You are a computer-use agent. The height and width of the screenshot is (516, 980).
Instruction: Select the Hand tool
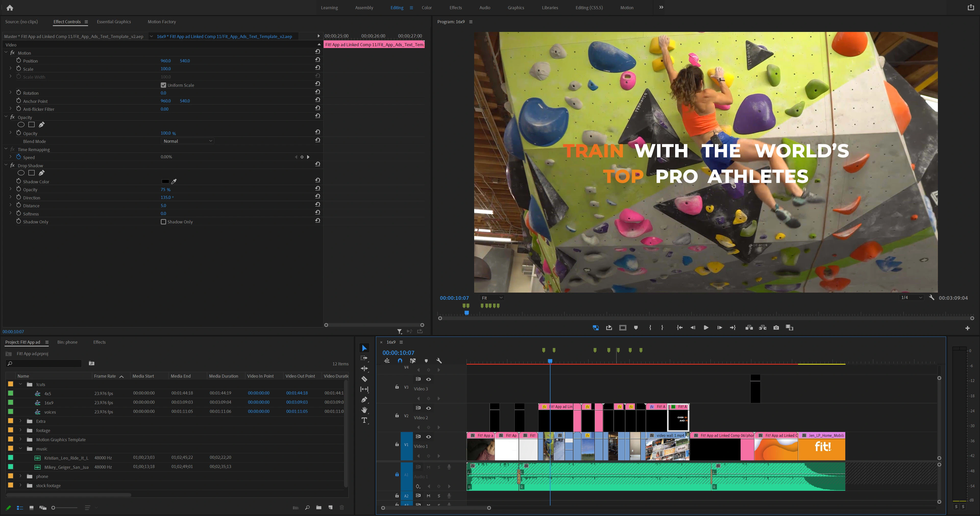point(364,410)
